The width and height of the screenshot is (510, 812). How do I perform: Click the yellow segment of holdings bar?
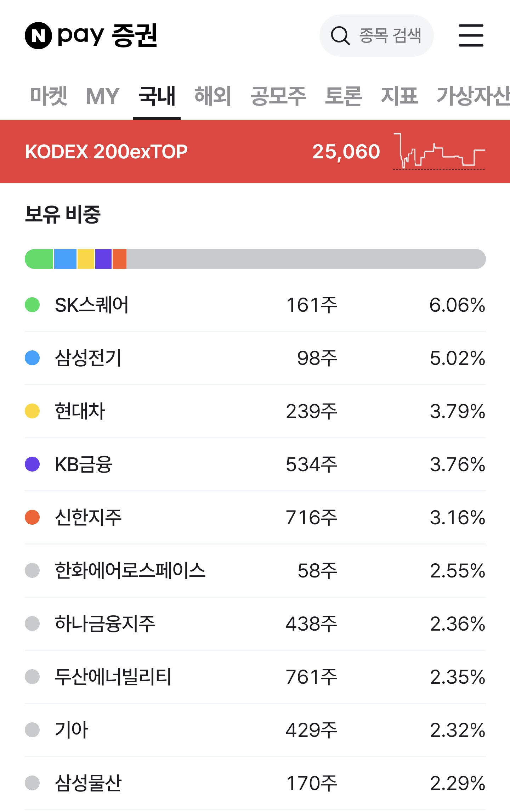(x=86, y=259)
